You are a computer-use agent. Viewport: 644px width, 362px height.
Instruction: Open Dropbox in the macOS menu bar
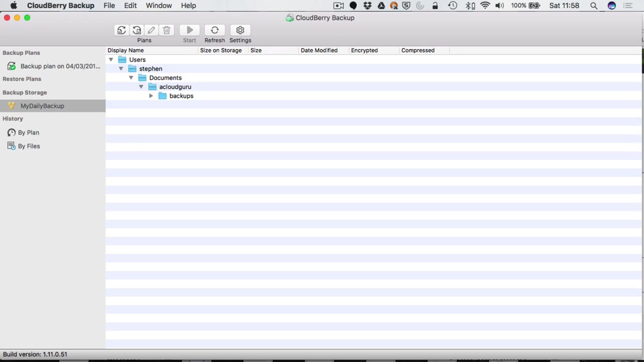(x=367, y=6)
